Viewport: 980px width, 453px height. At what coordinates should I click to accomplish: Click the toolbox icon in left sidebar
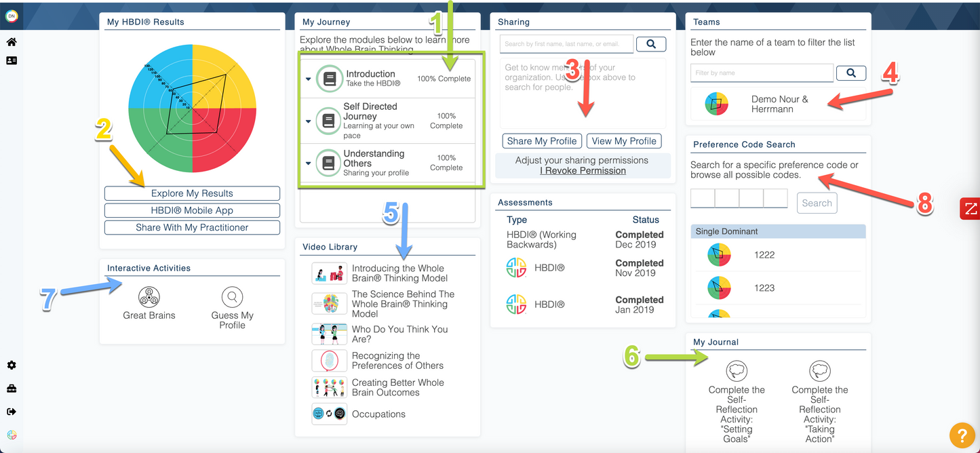click(x=12, y=389)
